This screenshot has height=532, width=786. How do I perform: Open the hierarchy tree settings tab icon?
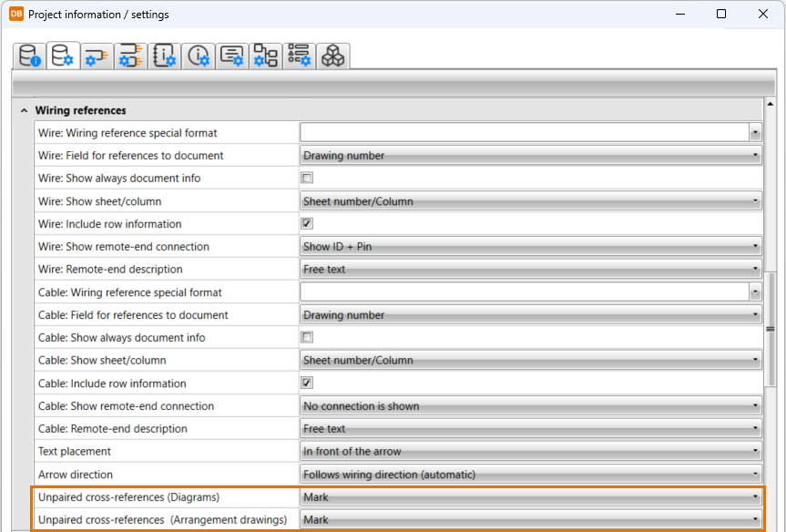pos(266,56)
